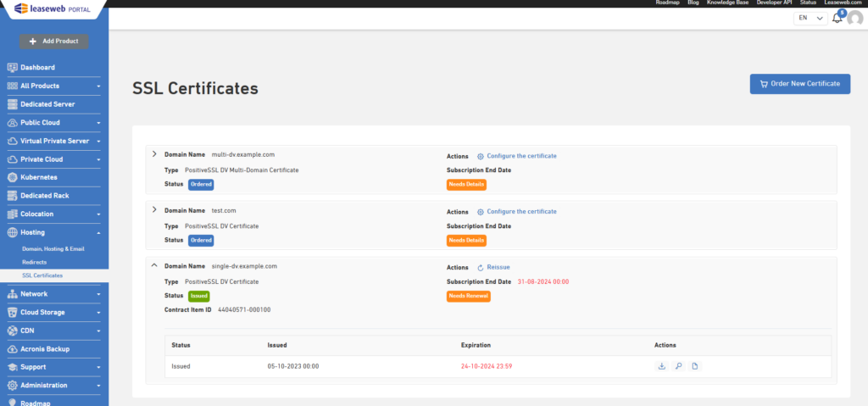Collapse the Hosting sidebar section
Image resolution: width=868 pixels, height=406 pixels.
point(54,232)
